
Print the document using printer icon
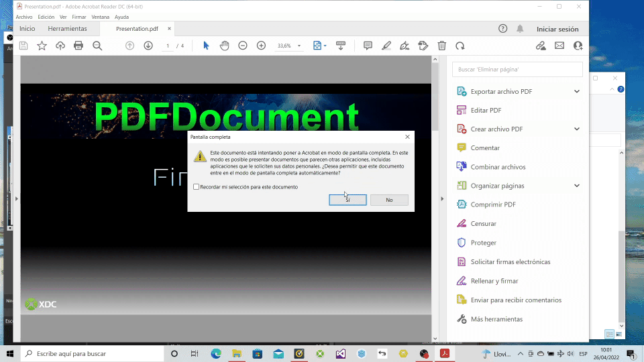[78, 46]
